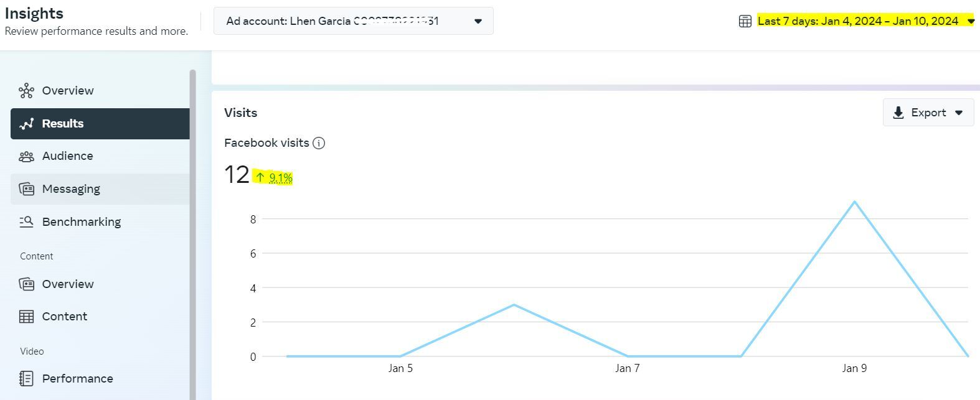Click the Audience people icon
This screenshot has height=400, width=980.
tap(26, 156)
